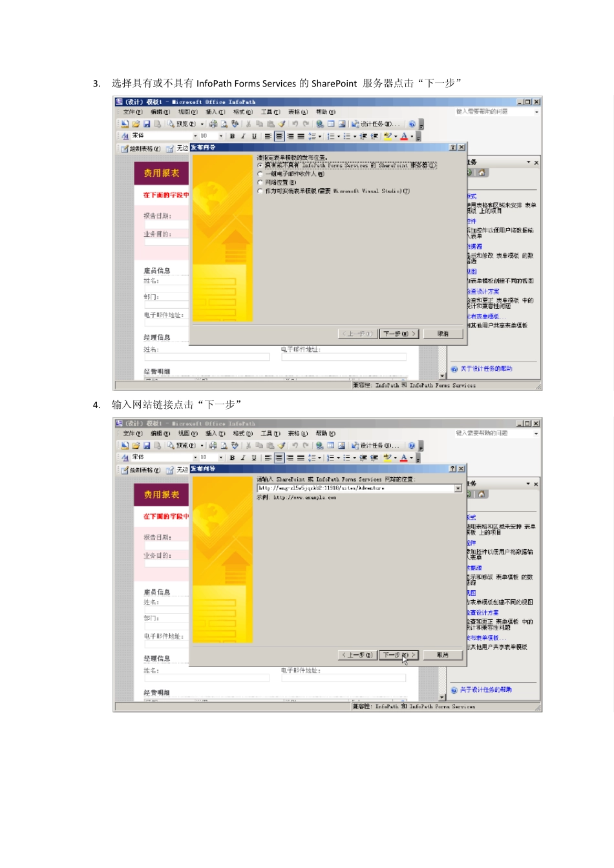This screenshot has height=868, width=614.
Task: Click the blue Help icon in upper toolbar
Action: pos(412,123)
